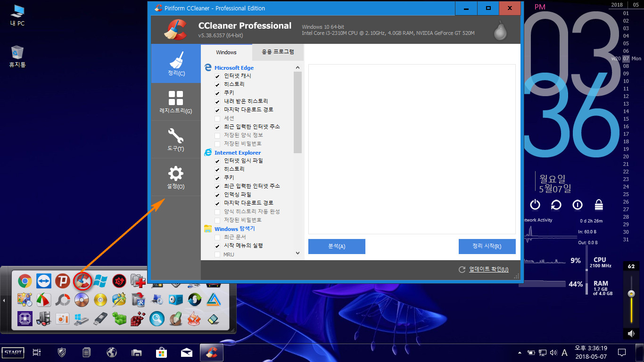Viewport: 644px width, 362px height.
Task: Uncheck 인터넷 캐시 under Microsoft Edge
Action: (217, 76)
